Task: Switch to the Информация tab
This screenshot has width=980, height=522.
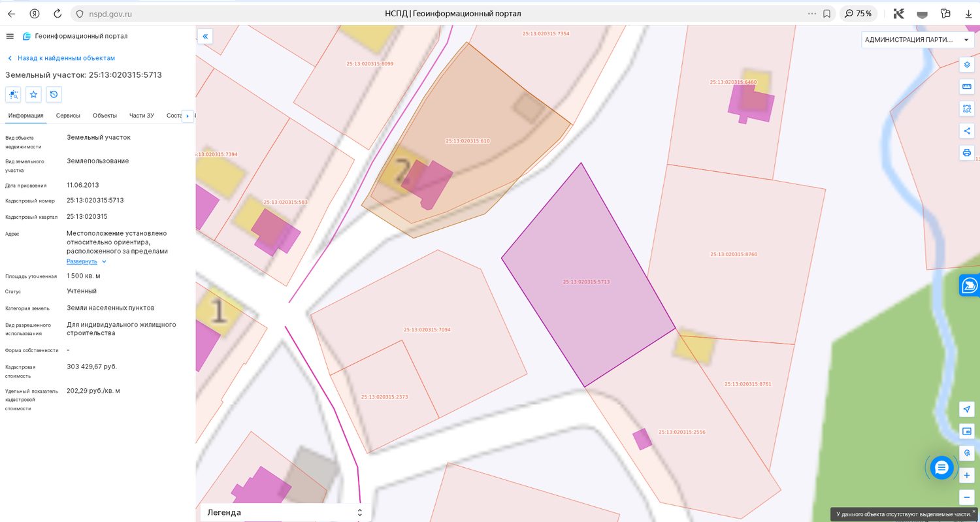Action: [x=26, y=116]
